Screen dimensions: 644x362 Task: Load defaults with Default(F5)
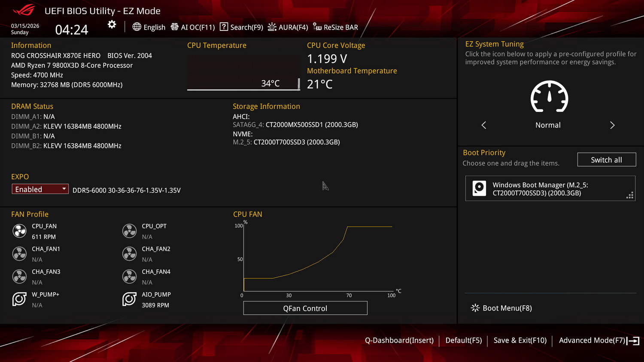tap(464, 341)
